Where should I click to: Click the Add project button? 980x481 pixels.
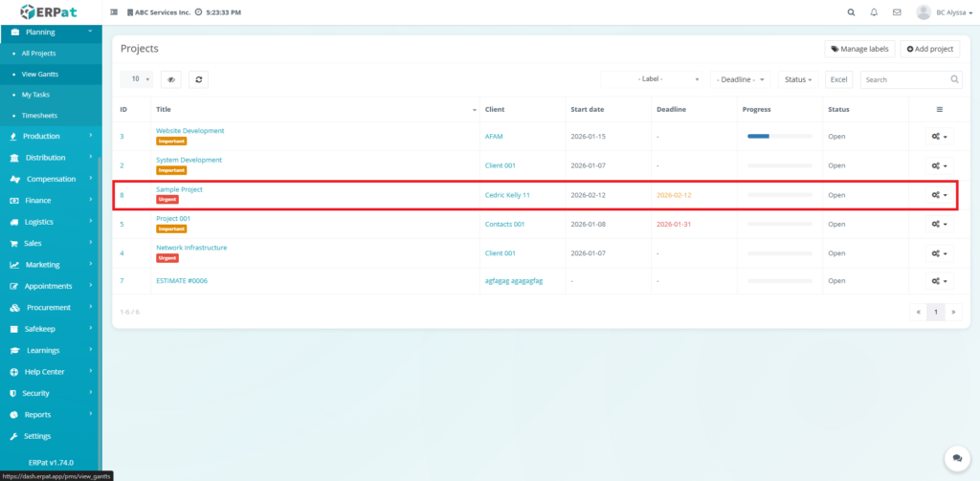929,49
